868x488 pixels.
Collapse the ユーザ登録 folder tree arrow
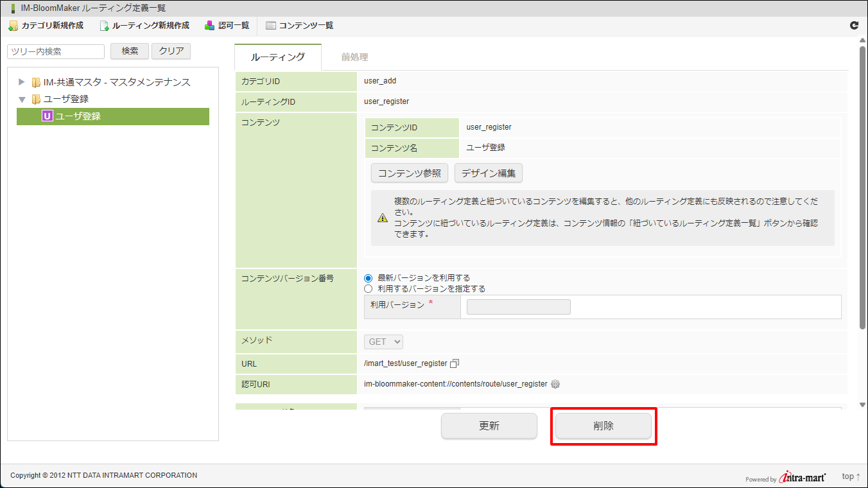[x=22, y=100]
